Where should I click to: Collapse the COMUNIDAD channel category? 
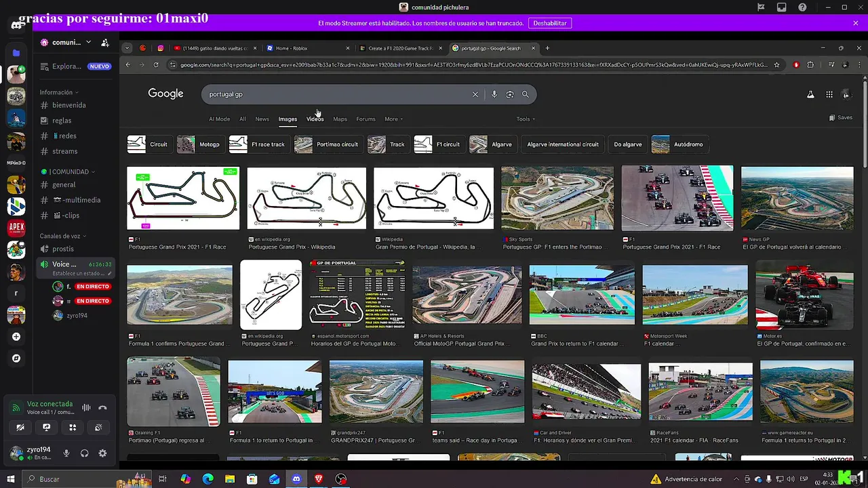tap(68, 171)
